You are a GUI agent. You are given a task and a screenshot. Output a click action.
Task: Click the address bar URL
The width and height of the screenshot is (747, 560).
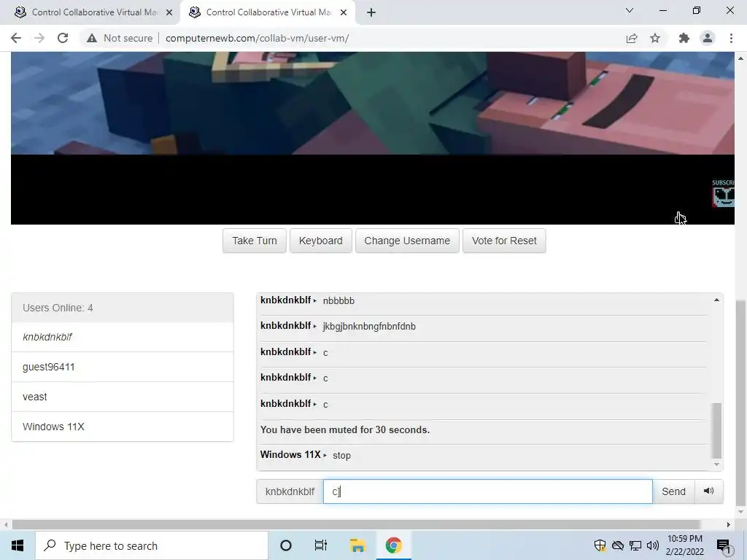tap(258, 38)
